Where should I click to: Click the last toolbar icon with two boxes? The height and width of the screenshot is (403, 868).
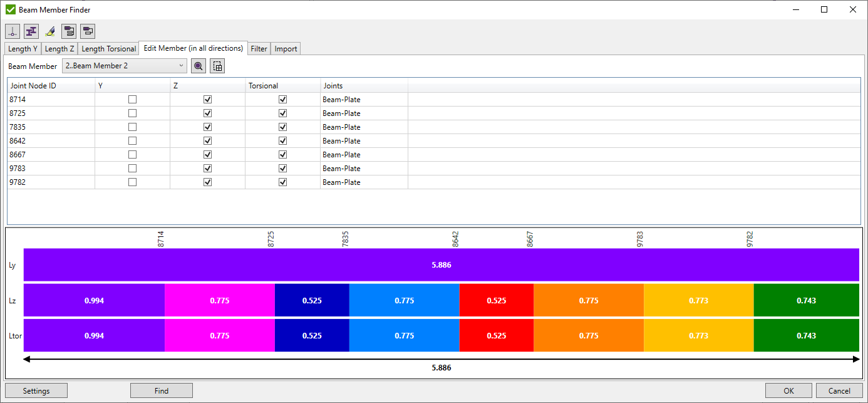pos(88,31)
